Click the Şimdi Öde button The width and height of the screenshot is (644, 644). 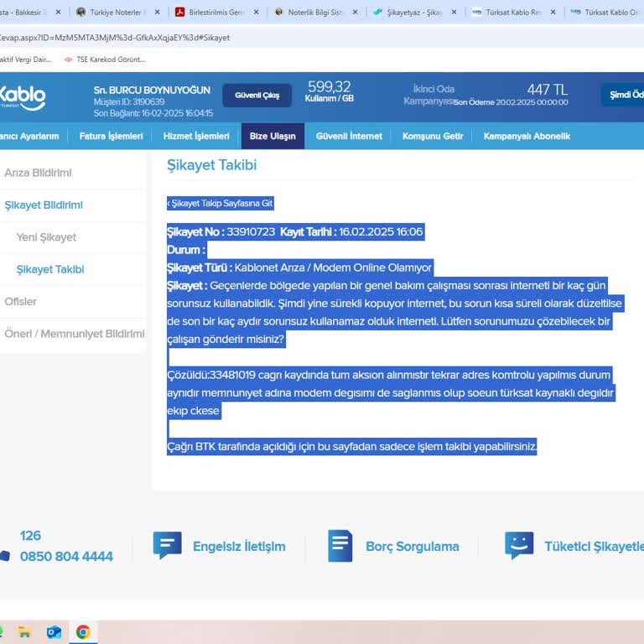tap(624, 95)
